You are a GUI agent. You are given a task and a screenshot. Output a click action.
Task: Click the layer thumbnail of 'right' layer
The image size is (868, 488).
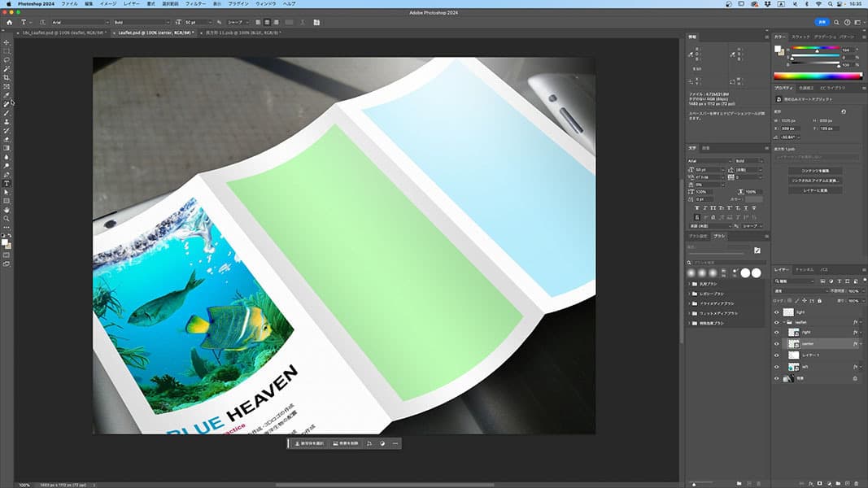tap(793, 333)
